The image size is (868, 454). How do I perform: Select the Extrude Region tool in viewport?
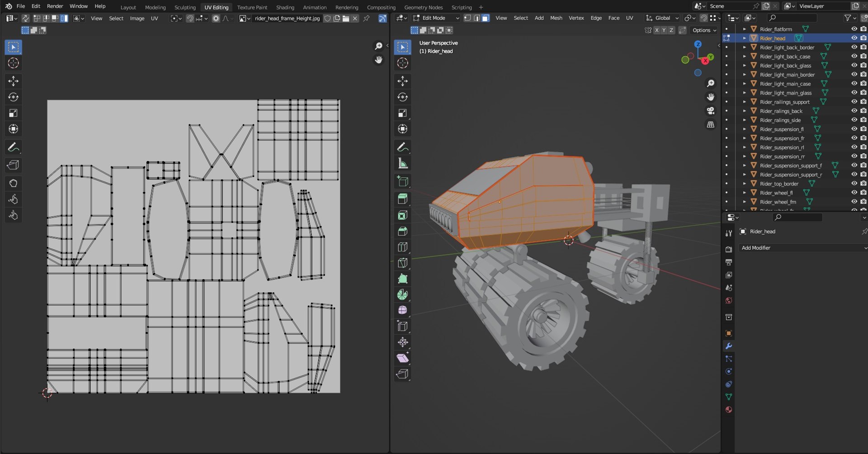point(402,199)
